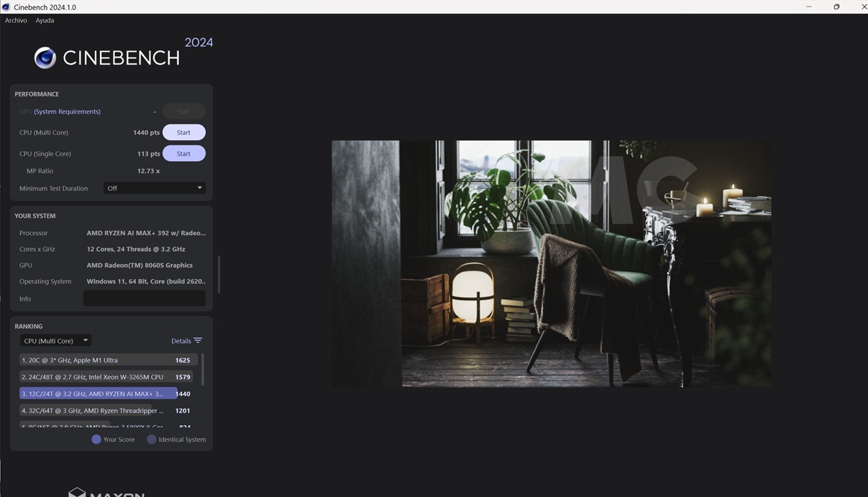Click the Info text input field
The height and width of the screenshot is (497, 868).
coord(144,298)
